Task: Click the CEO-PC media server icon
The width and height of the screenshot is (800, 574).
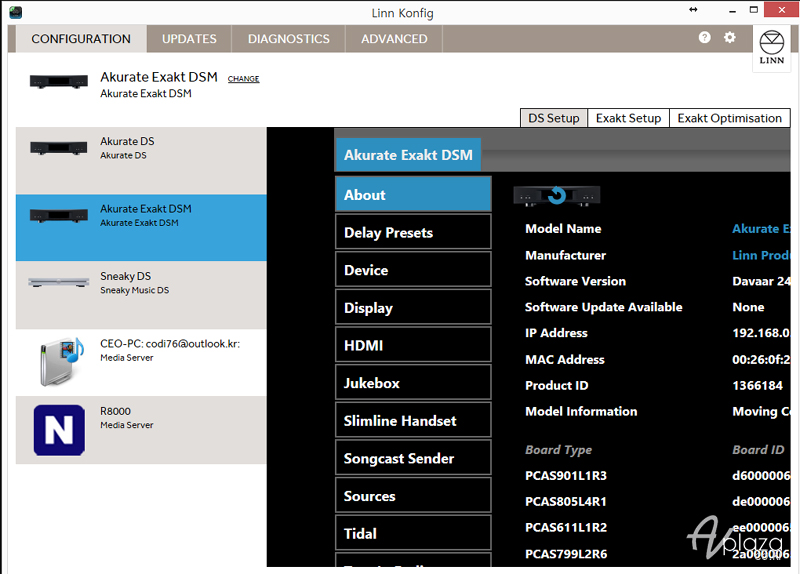Action: [61, 361]
